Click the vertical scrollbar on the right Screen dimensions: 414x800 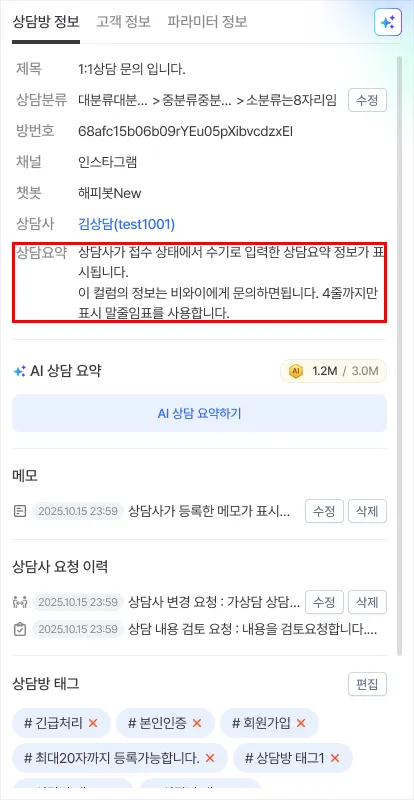tap(400, 355)
